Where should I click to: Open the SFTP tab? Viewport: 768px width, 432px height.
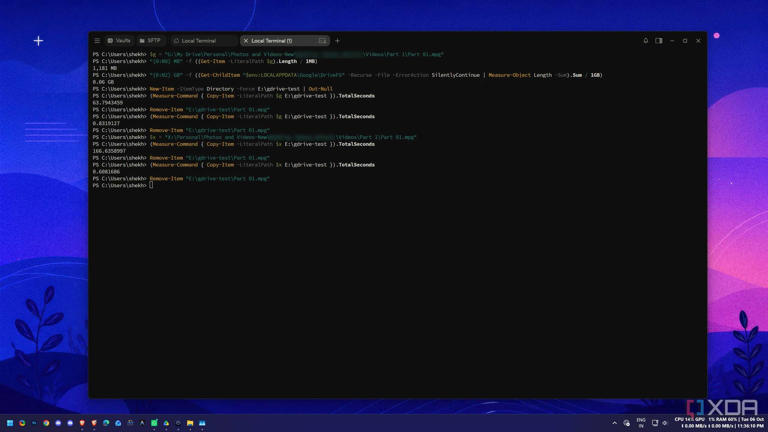point(150,41)
